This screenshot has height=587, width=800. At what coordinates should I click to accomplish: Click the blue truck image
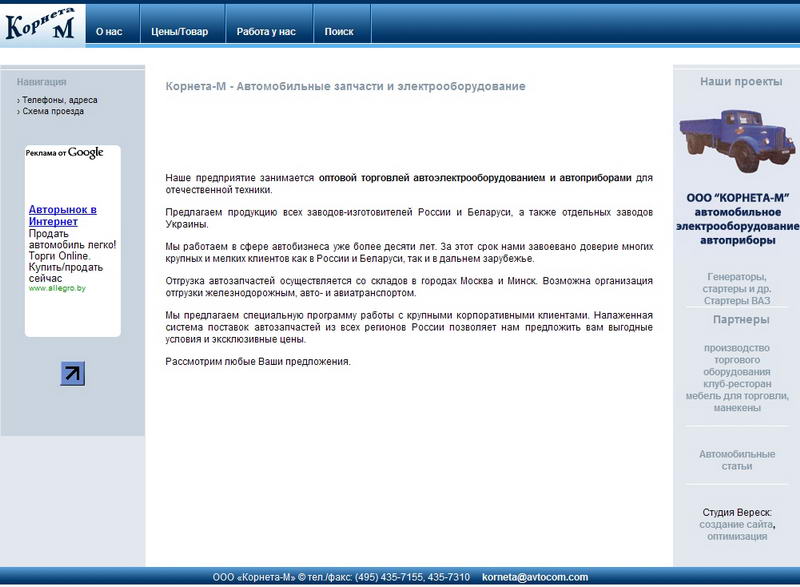pyautogui.click(x=737, y=141)
